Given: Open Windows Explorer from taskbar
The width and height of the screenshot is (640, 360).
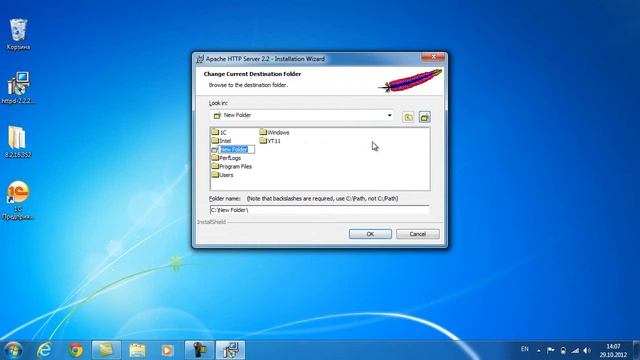Looking at the screenshot, I should pyautogui.click(x=137, y=350).
